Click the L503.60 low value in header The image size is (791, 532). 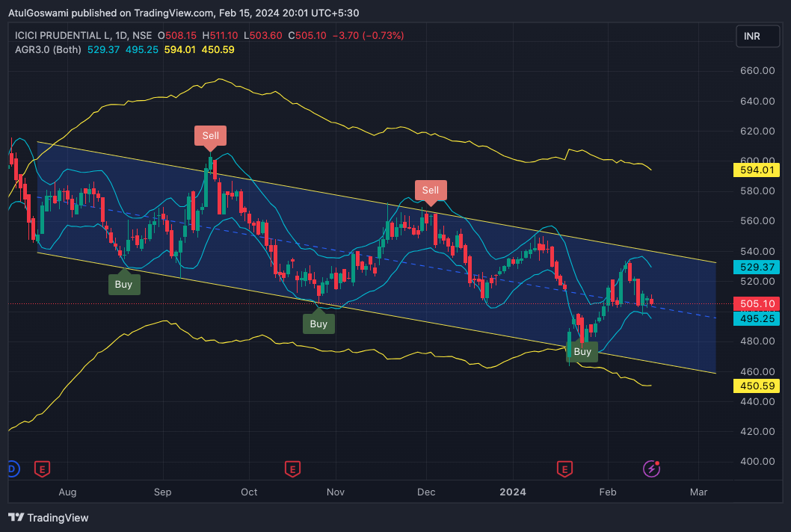[263, 35]
